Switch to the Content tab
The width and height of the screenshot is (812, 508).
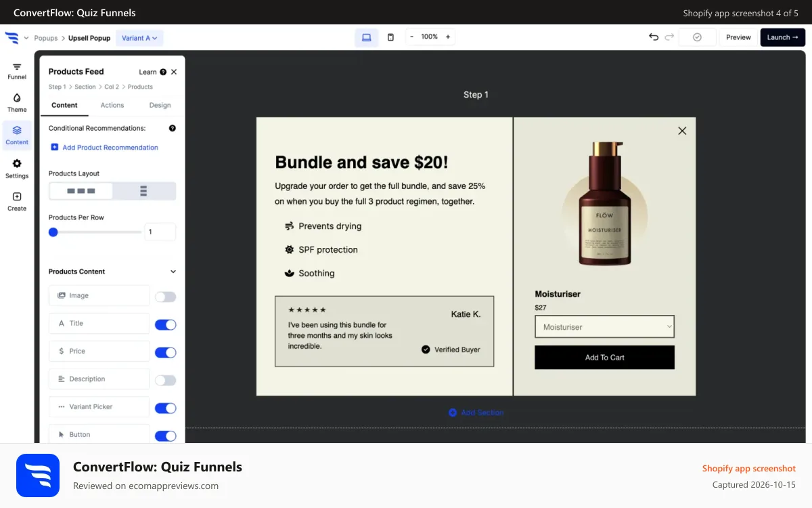(64, 105)
